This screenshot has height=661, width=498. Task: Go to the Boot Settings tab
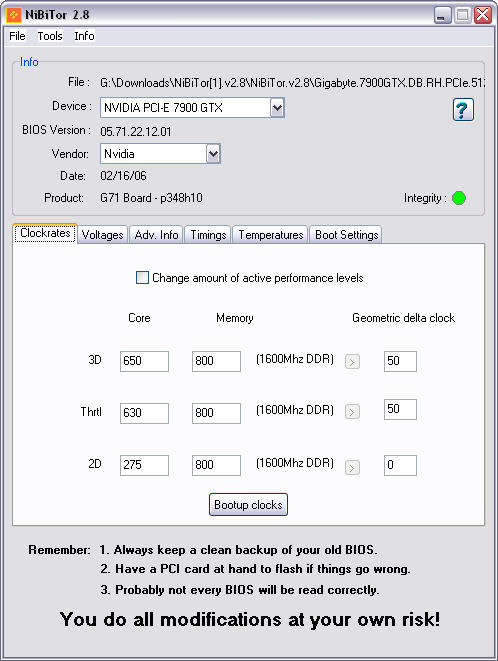(347, 235)
